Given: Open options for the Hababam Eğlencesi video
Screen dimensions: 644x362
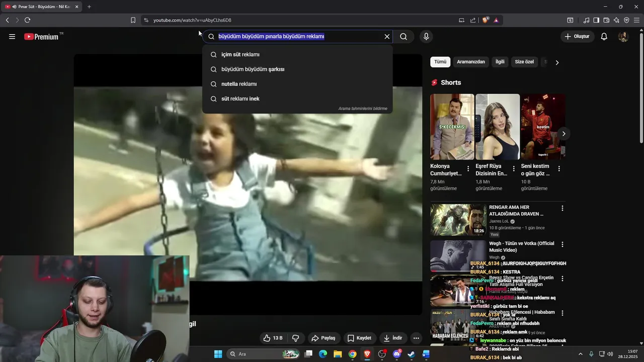Looking at the screenshot, I should 562,313.
